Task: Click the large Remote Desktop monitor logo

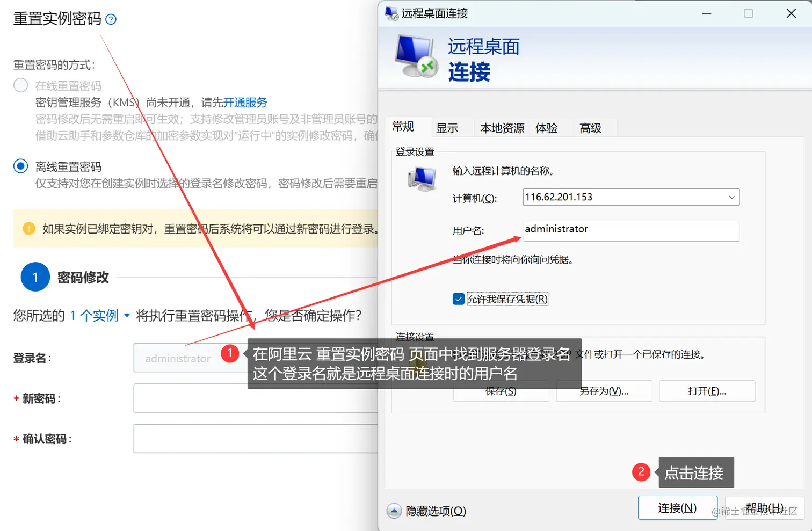Action: pyautogui.click(x=416, y=57)
